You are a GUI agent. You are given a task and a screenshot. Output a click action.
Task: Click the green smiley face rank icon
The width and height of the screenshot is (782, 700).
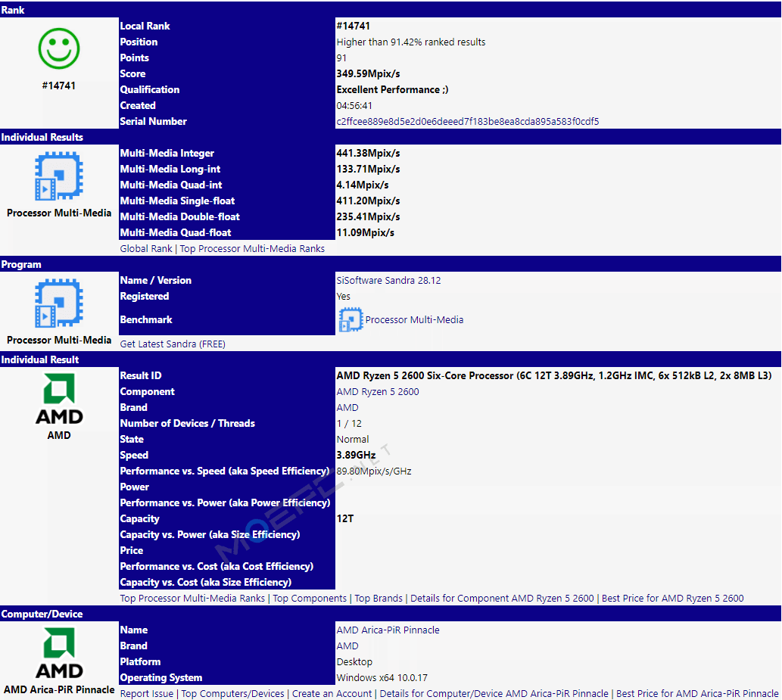[59, 48]
